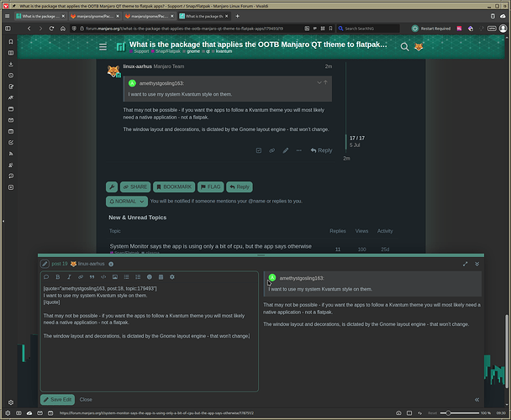Open the System Monitor cpu topic link

[210, 246]
